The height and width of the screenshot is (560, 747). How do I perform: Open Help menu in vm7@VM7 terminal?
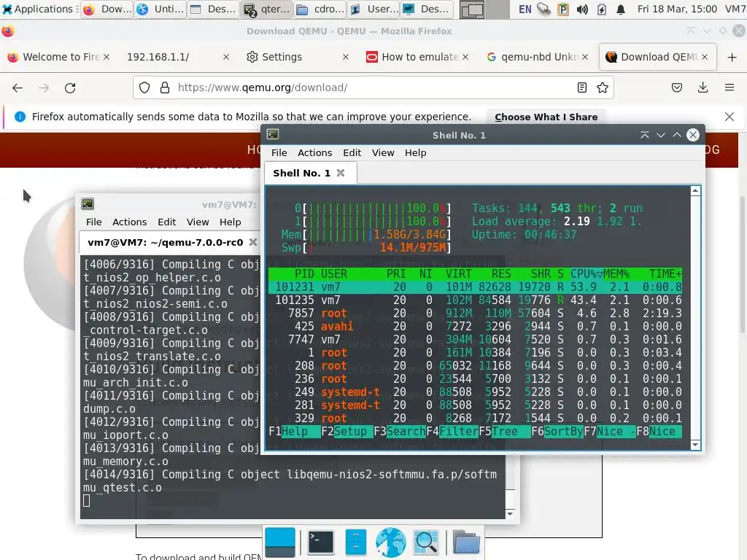click(230, 222)
